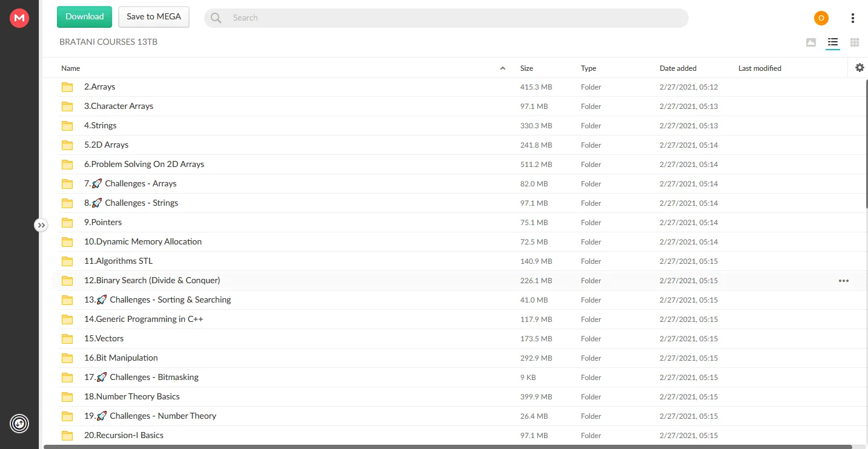The width and height of the screenshot is (868, 449).
Task: Click BRATANI COURSES 13TB breadcrumb
Action: click(x=108, y=42)
